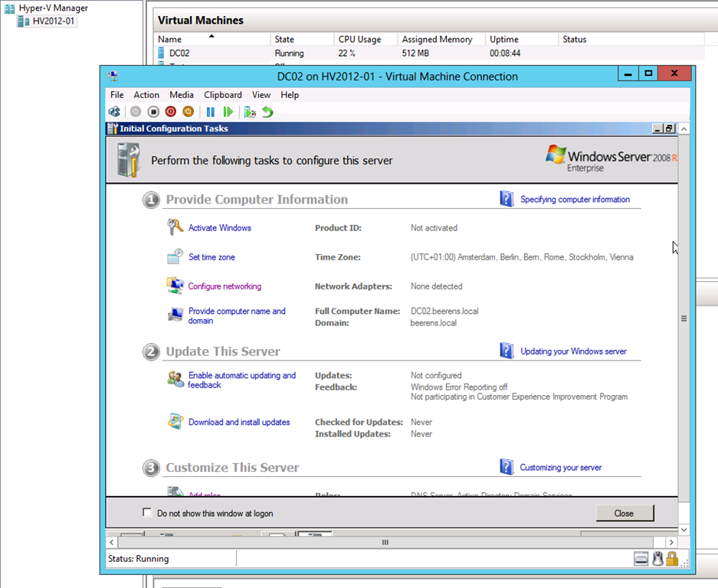Click the red Shut Down toolbar icon

[x=170, y=112]
